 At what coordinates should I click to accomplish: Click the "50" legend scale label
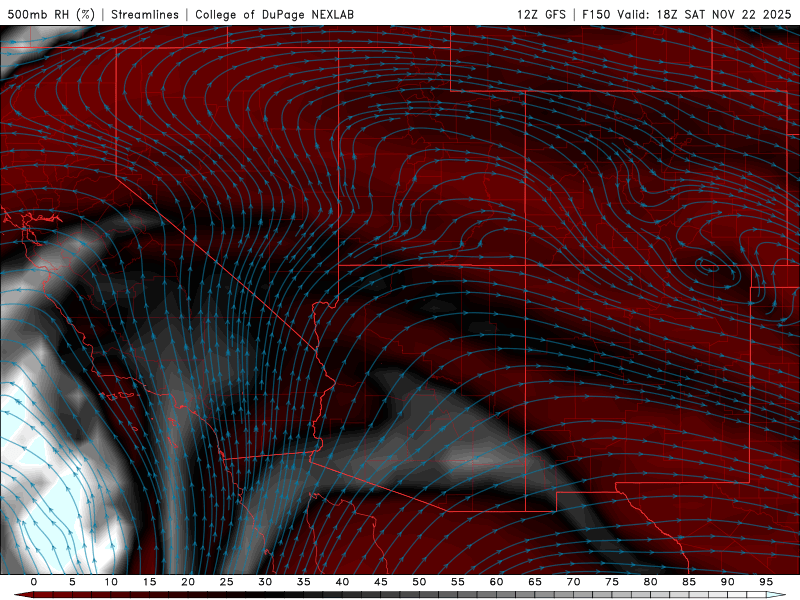click(x=419, y=582)
